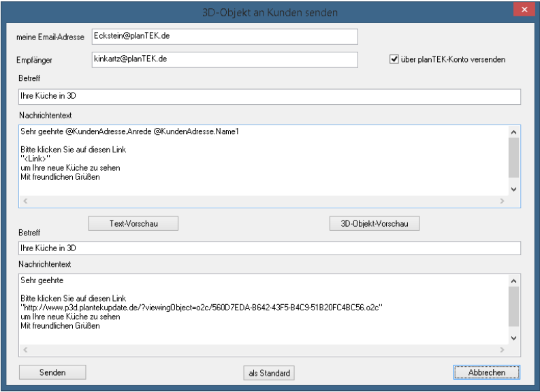Toggle über planTEK-Konto versenden checkbox
Viewport: 540px width, 392px height.
(x=394, y=59)
